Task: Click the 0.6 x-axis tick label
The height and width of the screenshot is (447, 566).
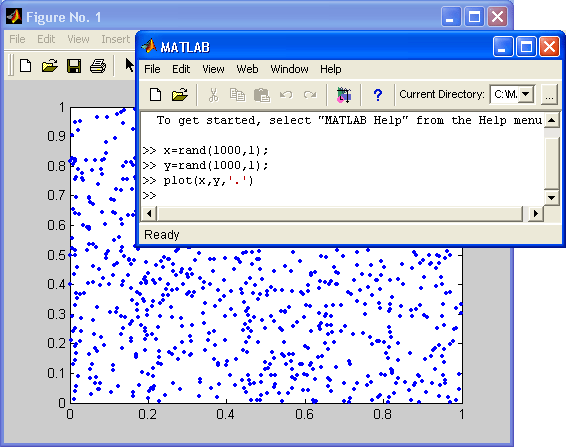Action: click(x=304, y=414)
